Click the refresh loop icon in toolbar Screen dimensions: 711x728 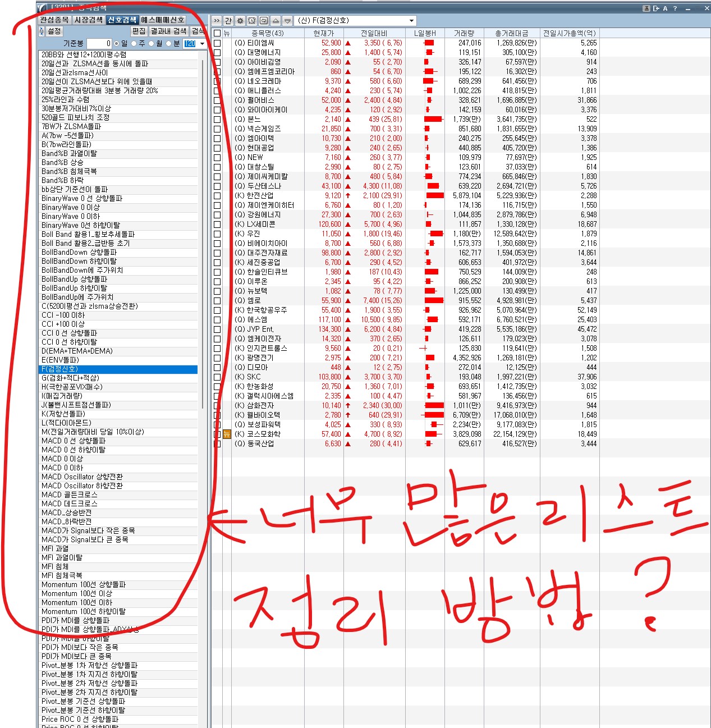(264, 21)
